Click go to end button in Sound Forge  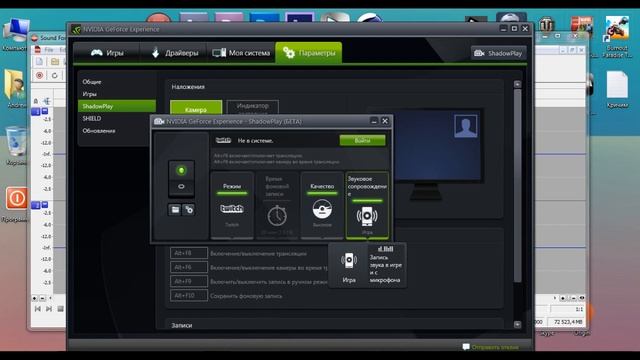tap(49, 309)
